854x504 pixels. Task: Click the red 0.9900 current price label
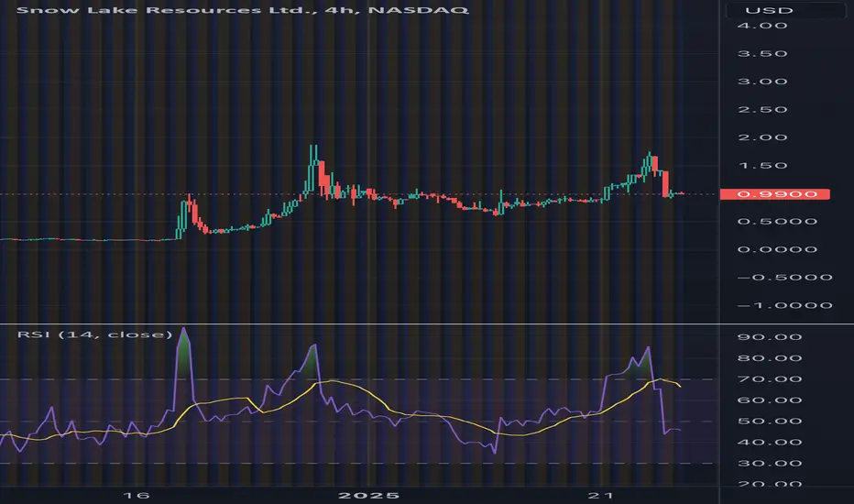[x=775, y=194]
